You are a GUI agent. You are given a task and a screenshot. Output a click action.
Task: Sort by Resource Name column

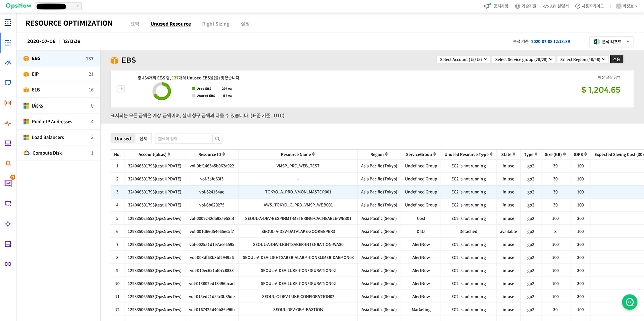click(298, 155)
